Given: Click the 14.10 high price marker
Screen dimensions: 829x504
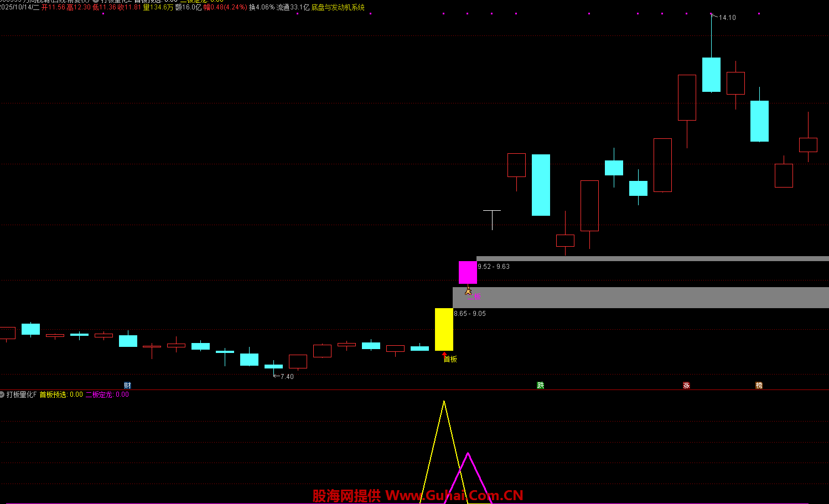Looking at the screenshot, I should pos(727,18).
